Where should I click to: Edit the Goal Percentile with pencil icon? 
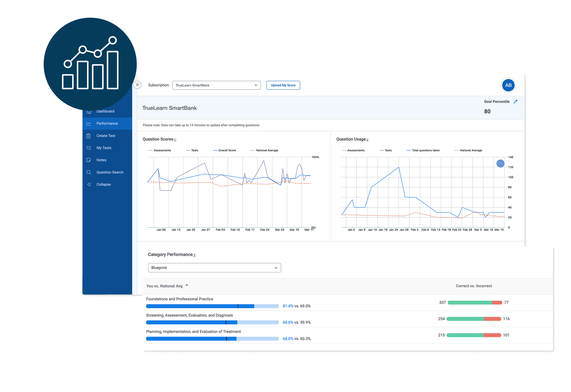516,102
